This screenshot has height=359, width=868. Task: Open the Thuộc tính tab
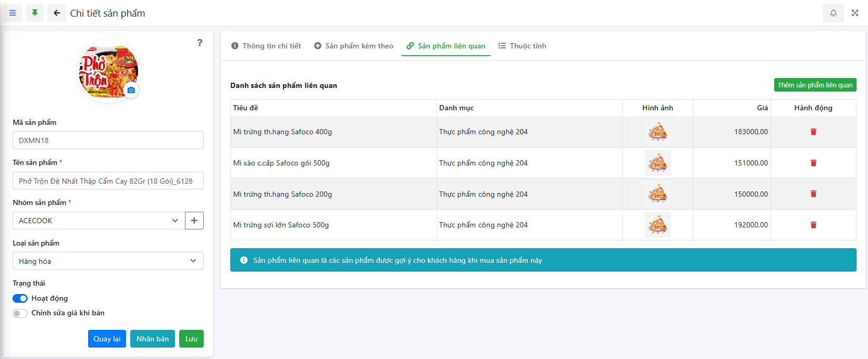tap(522, 46)
